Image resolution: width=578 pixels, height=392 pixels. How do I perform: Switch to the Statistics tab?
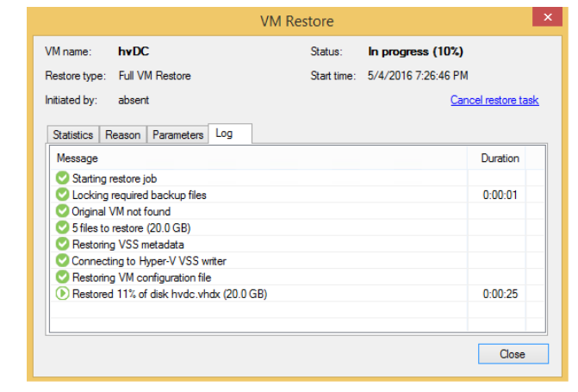click(x=73, y=135)
